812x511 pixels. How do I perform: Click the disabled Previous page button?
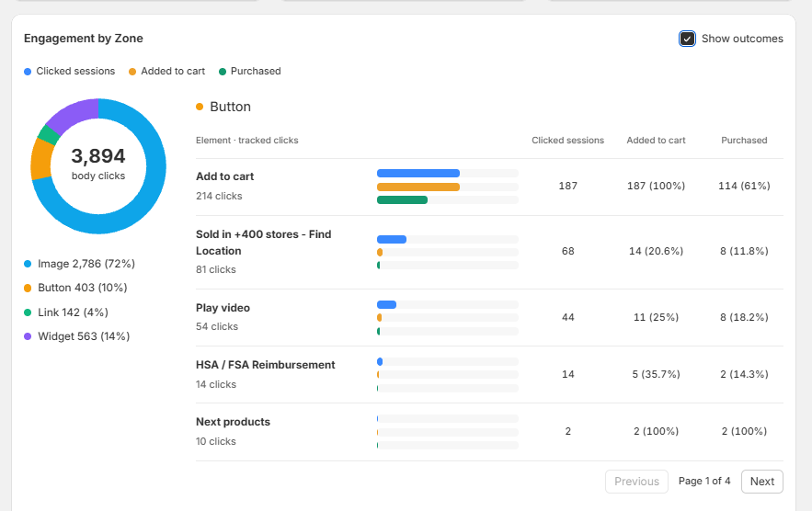[636, 482]
